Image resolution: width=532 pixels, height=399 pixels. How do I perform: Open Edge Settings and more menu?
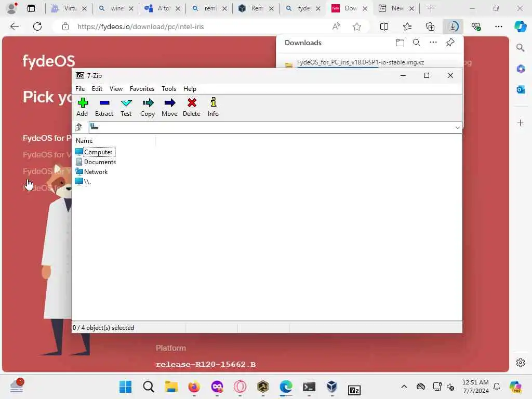tap(498, 26)
